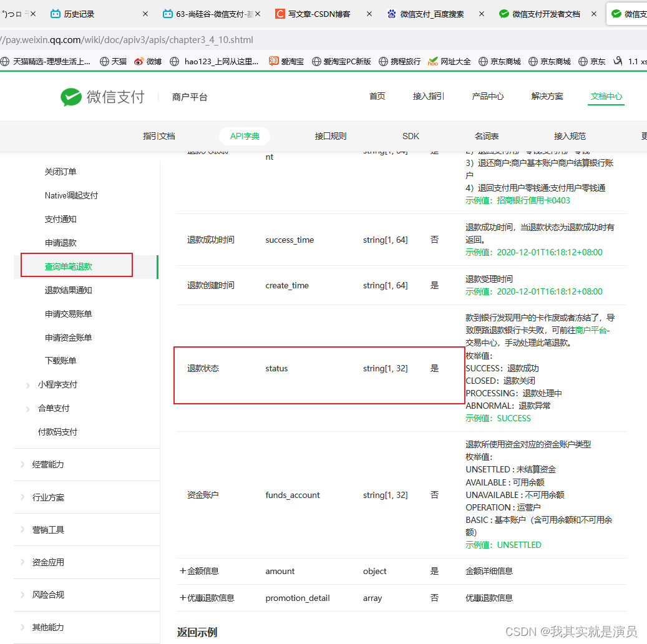Image resolution: width=647 pixels, height=644 pixels.
Task: Close the 写文章-CSDN博客 tab
Action: click(x=369, y=14)
